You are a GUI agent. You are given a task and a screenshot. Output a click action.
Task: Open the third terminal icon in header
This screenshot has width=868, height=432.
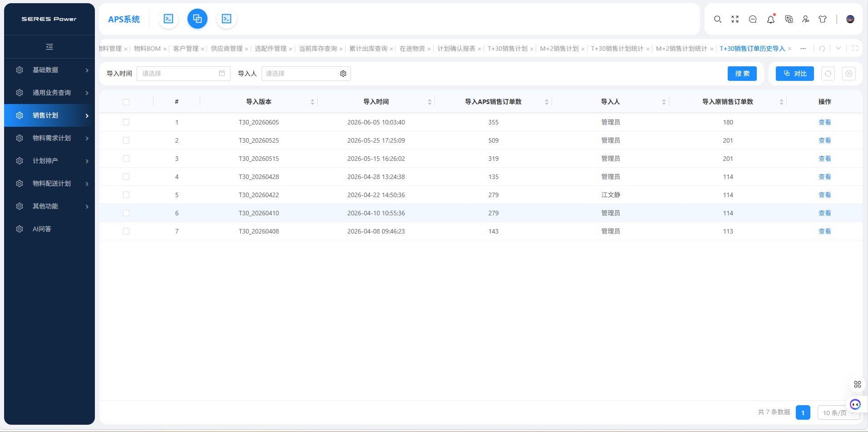pyautogui.click(x=227, y=19)
